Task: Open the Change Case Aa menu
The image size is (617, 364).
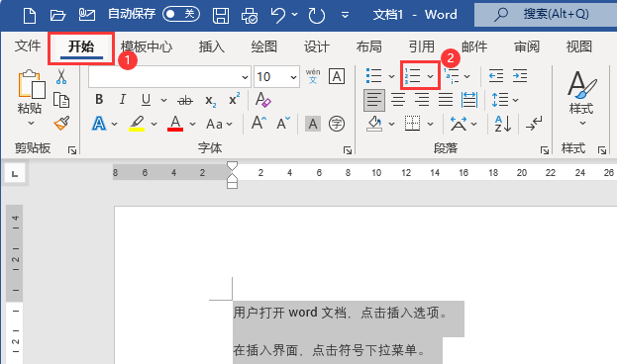Action: [x=219, y=124]
